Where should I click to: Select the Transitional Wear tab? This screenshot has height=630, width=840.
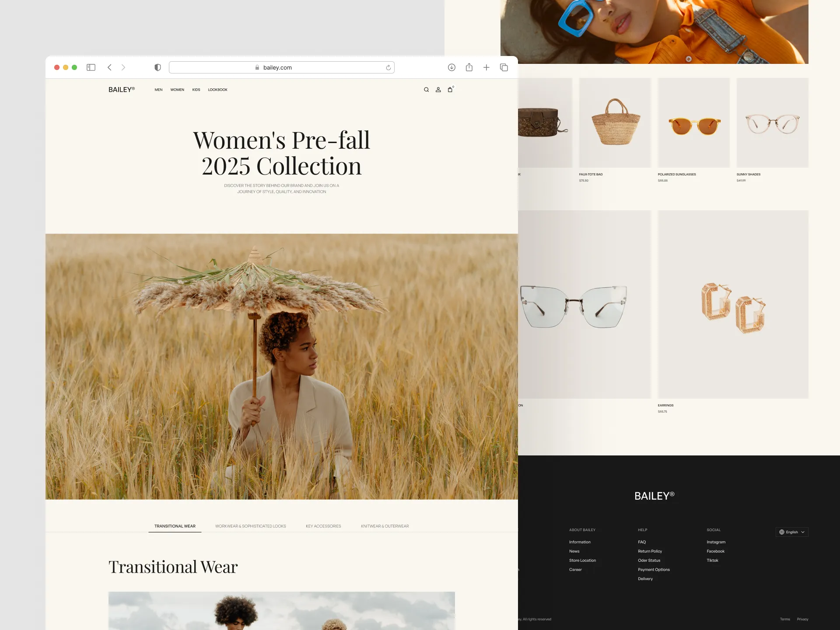pos(175,526)
